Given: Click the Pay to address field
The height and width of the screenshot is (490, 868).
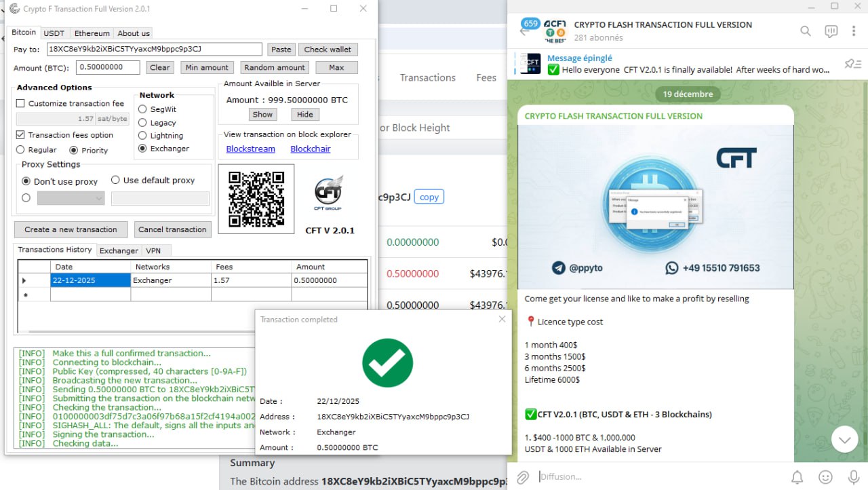Looking at the screenshot, I should (154, 50).
